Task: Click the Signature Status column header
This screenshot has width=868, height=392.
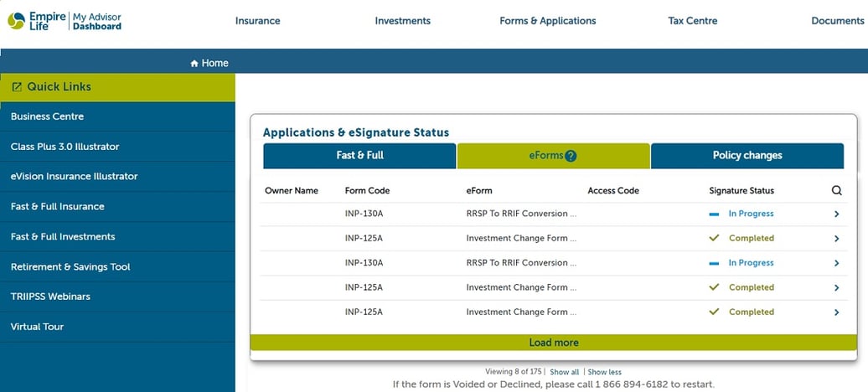Action: pos(741,190)
